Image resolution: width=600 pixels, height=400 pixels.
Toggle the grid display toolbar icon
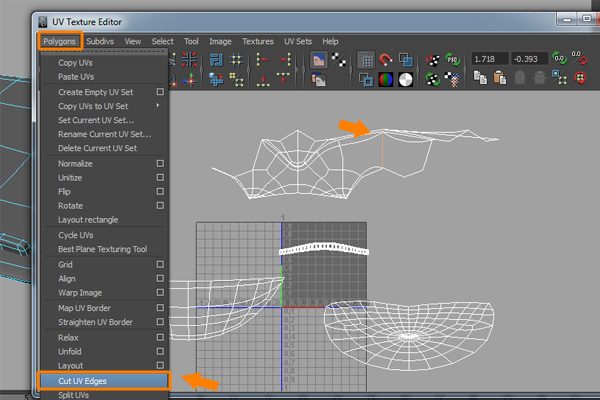[367, 60]
